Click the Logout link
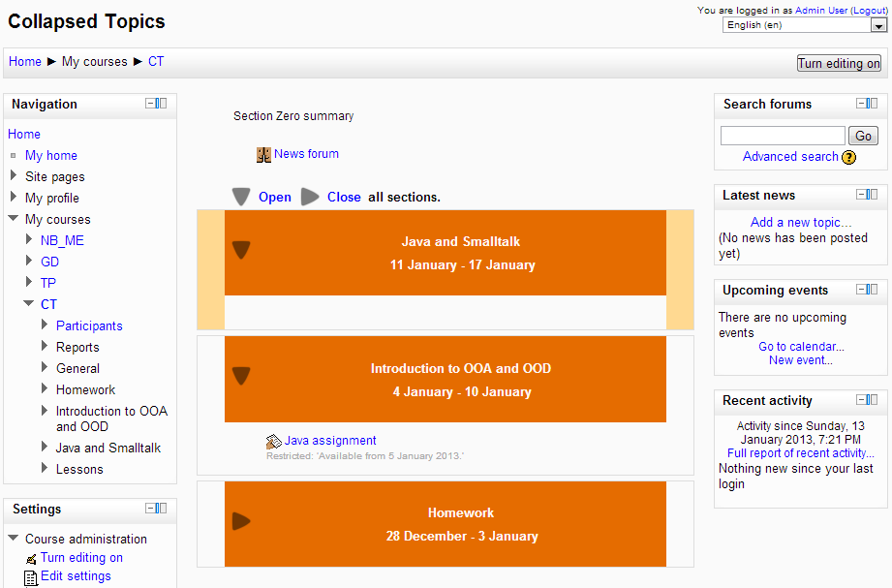The width and height of the screenshot is (892, 588). (869, 11)
